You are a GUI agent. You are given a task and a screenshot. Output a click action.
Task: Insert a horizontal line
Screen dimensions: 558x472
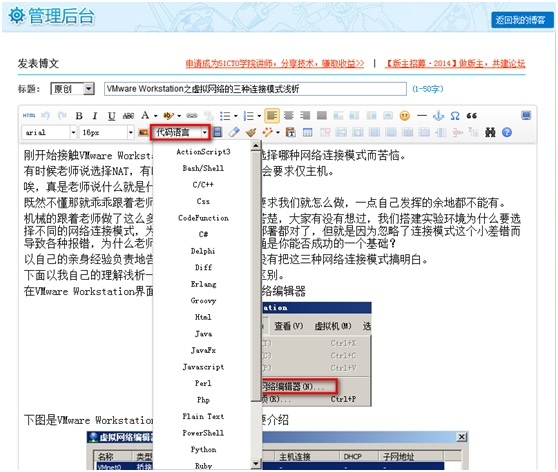422,116
